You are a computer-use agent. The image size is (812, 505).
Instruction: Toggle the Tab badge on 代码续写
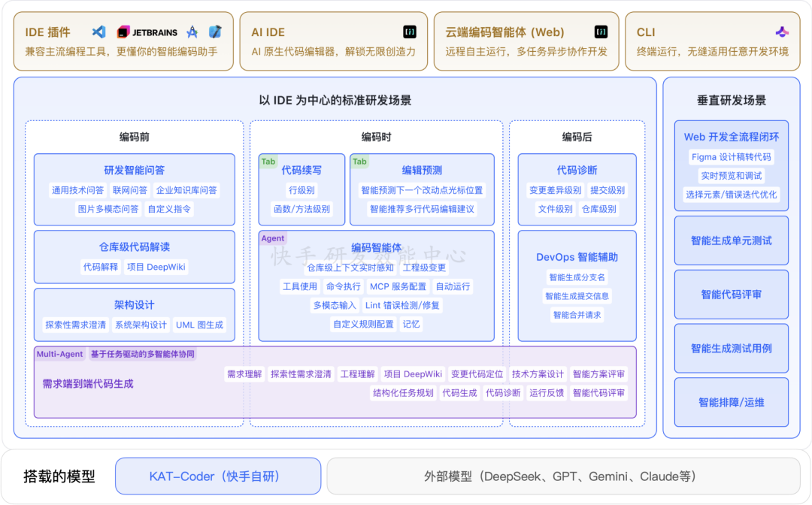(268, 162)
